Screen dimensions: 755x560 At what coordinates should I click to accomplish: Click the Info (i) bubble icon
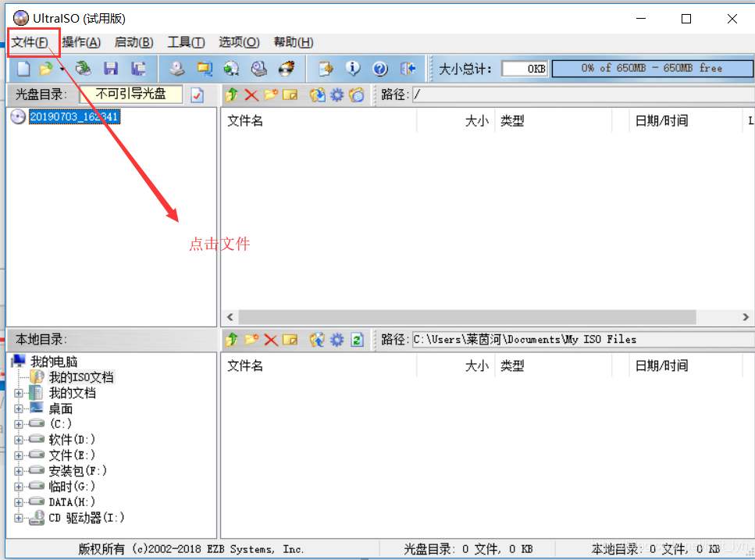(353, 69)
